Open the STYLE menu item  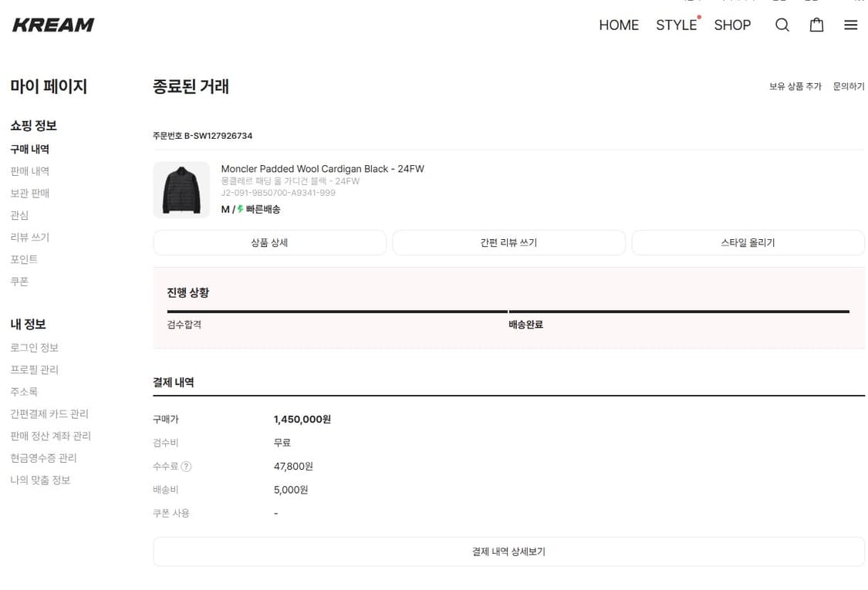point(674,25)
